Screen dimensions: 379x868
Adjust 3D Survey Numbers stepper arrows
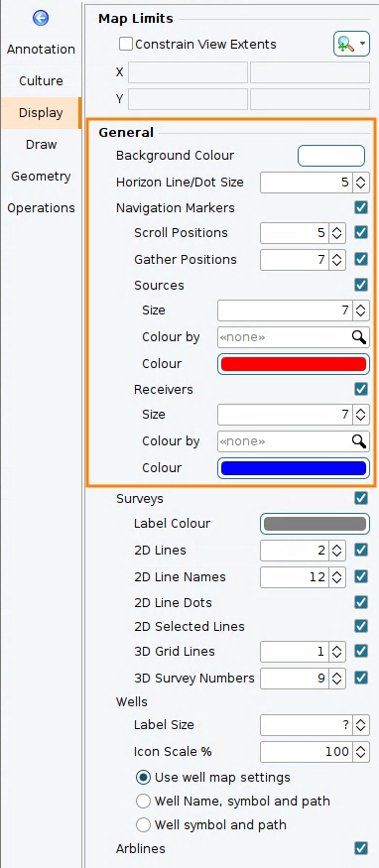[x=336, y=678]
